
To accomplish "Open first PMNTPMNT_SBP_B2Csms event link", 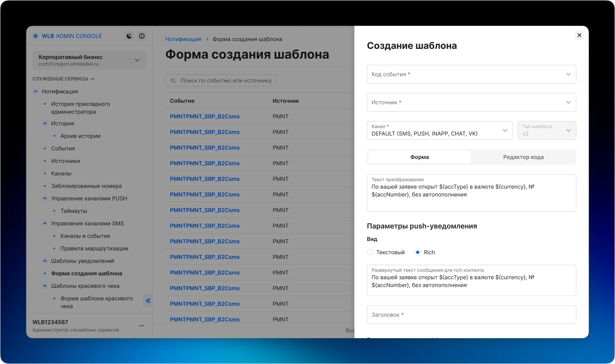I will (204, 116).
